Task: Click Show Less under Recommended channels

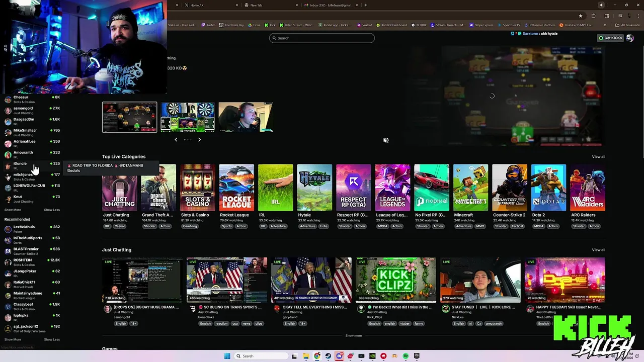Action: coord(52,339)
